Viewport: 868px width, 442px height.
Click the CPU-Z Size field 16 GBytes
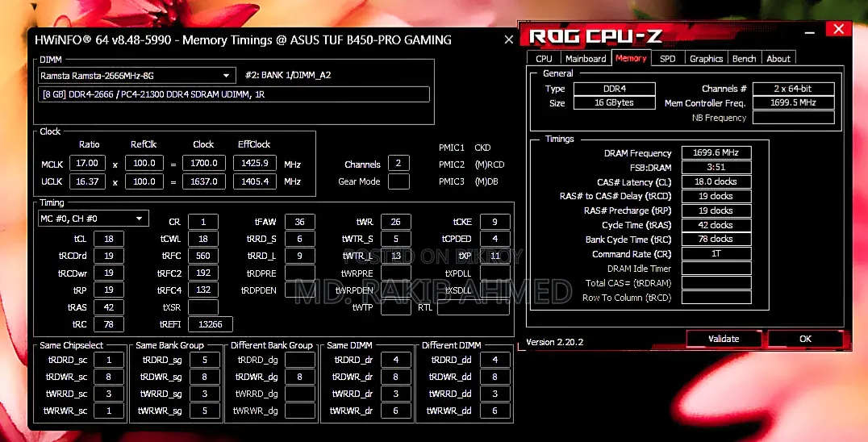pyautogui.click(x=615, y=103)
